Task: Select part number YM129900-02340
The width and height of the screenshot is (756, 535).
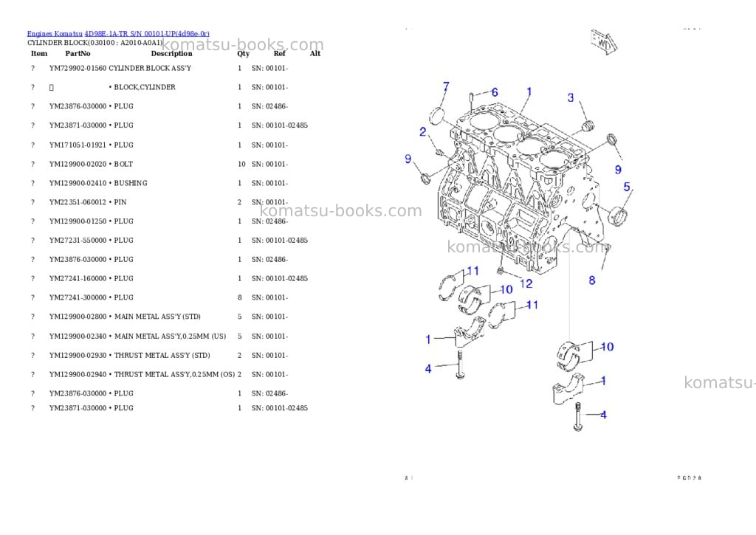Action: pyautogui.click(x=78, y=336)
